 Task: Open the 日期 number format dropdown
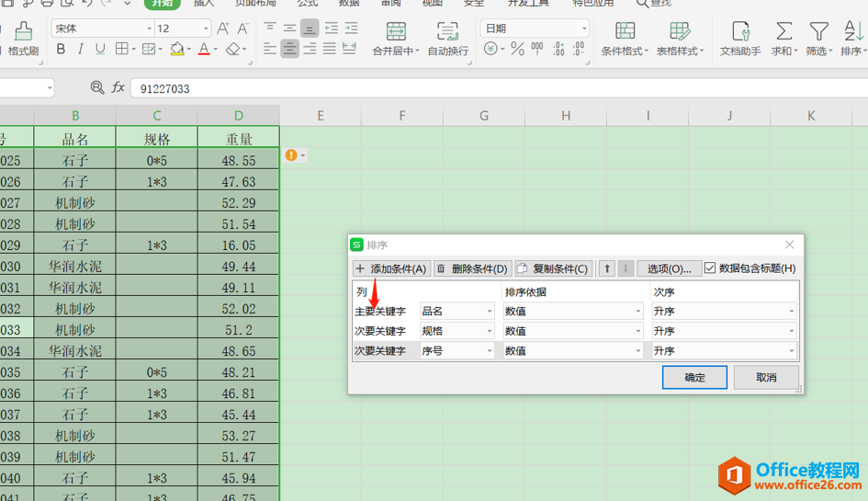(x=584, y=28)
